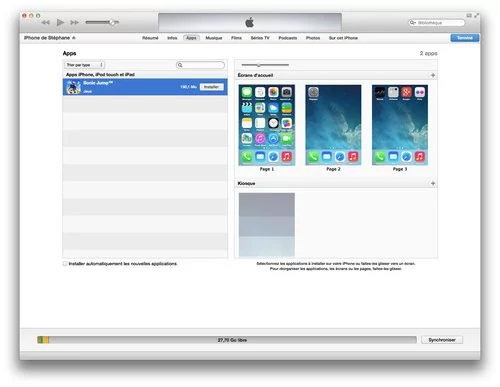
Task: Click the plus icon beside Écrans d'accueil
Action: (x=433, y=75)
